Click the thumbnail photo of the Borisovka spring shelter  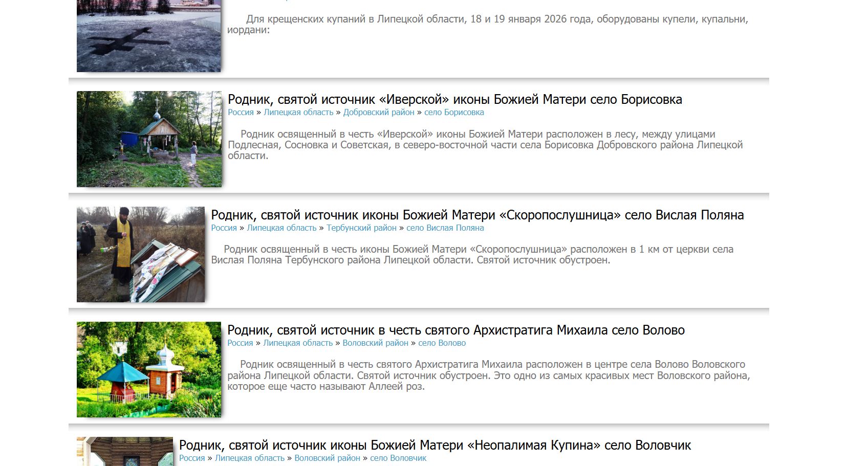[148, 139]
